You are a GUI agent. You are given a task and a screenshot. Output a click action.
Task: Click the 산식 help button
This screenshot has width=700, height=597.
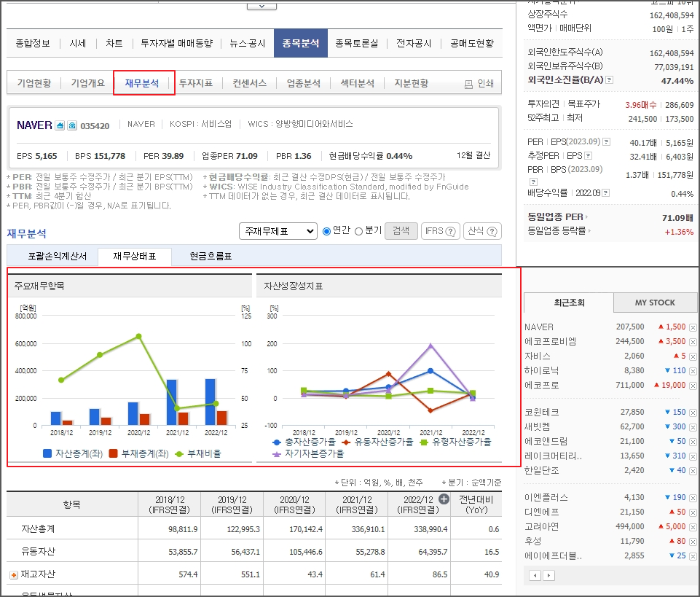(x=482, y=231)
